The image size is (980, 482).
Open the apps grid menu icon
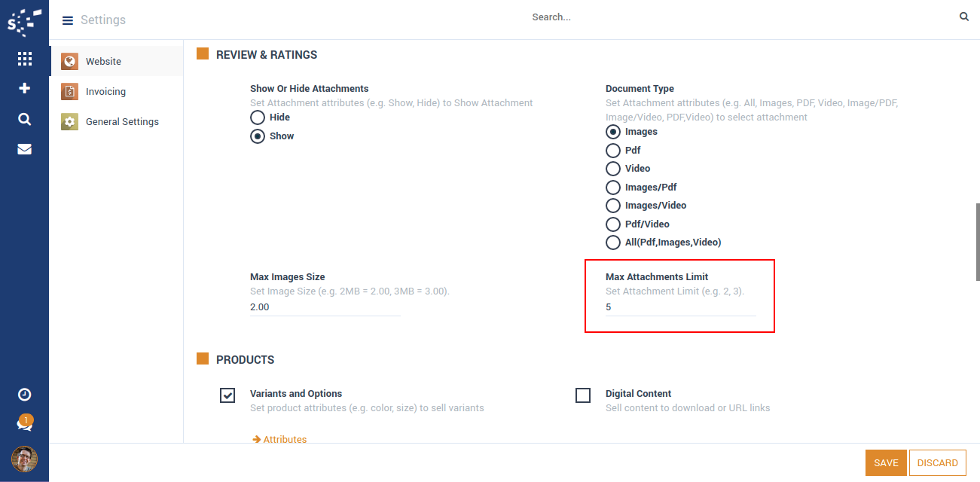click(x=24, y=59)
